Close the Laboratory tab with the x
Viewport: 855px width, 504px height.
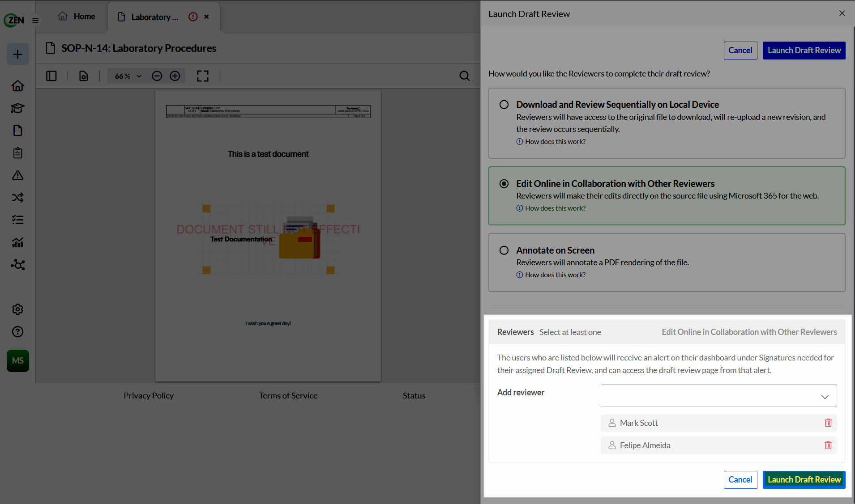[x=206, y=17]
